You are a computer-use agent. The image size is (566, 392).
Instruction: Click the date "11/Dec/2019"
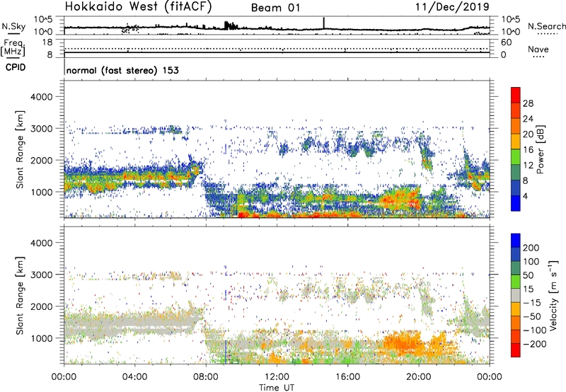452,7
